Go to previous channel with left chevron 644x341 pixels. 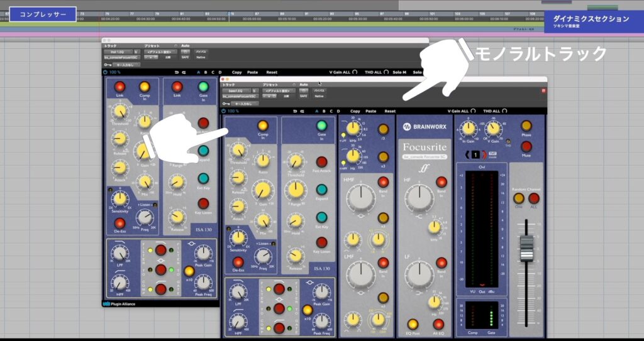[x=467, y=154]
